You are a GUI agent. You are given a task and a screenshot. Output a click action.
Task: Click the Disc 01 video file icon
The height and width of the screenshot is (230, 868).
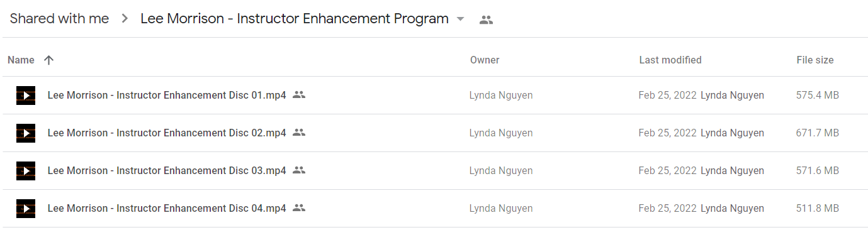pos(26,96)
